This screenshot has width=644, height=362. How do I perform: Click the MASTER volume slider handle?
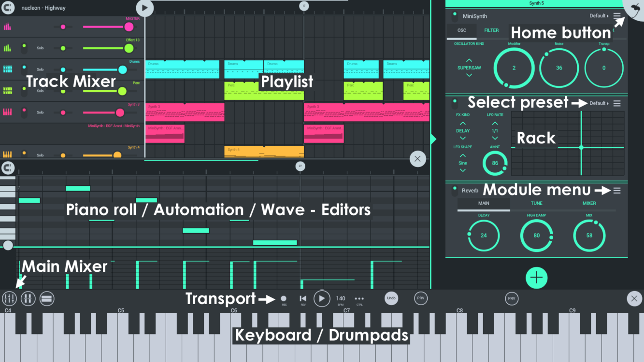(x=129, y=27)
